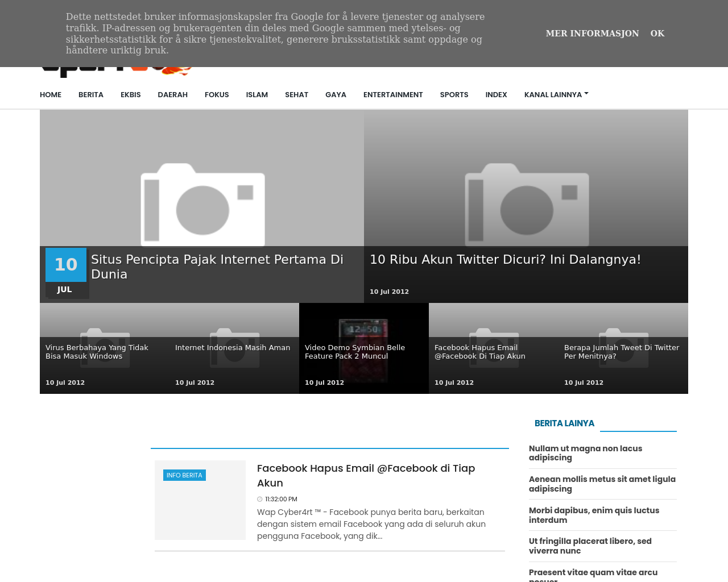Screen dimensions: 728x582
Task: Click the 11:32:00 PM timestamp
Action: (x=281, y=500)
